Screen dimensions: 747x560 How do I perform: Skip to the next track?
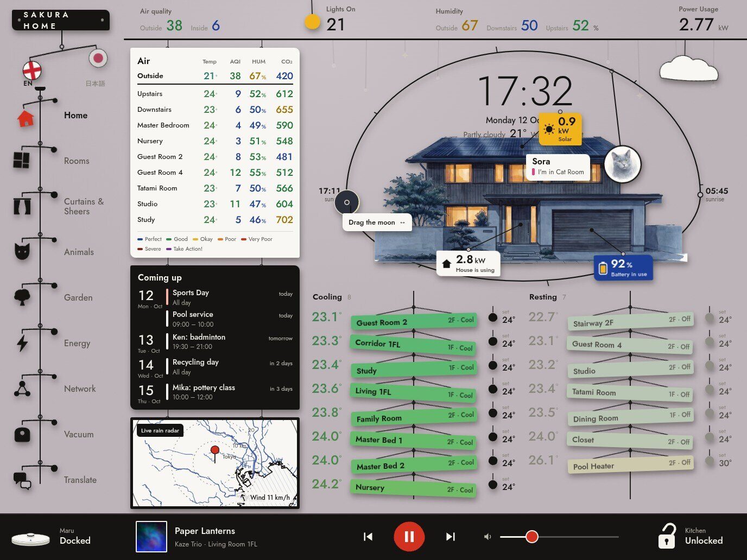tap(451, 537)
